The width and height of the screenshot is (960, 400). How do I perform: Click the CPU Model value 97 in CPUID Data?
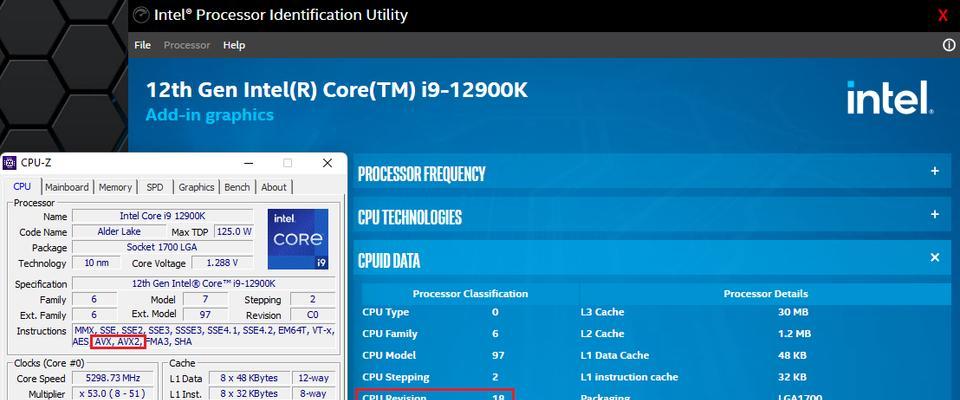(498, 355)
